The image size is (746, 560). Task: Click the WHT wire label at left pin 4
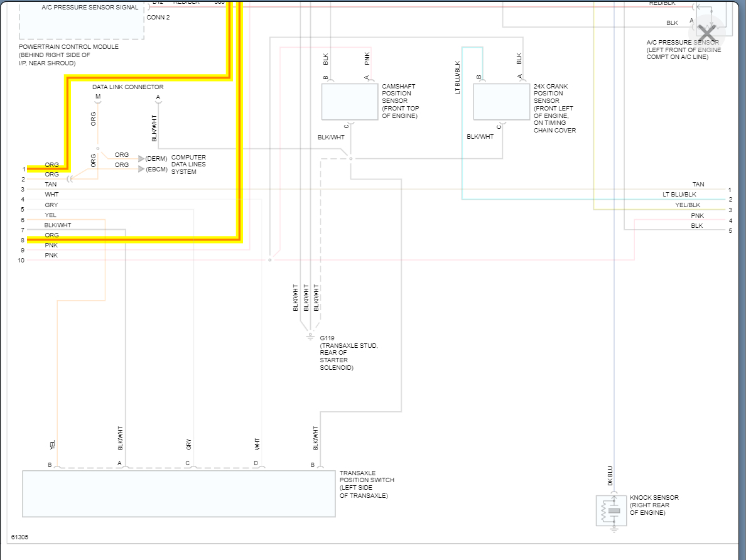pyautogui.click(x=52, y=194)
